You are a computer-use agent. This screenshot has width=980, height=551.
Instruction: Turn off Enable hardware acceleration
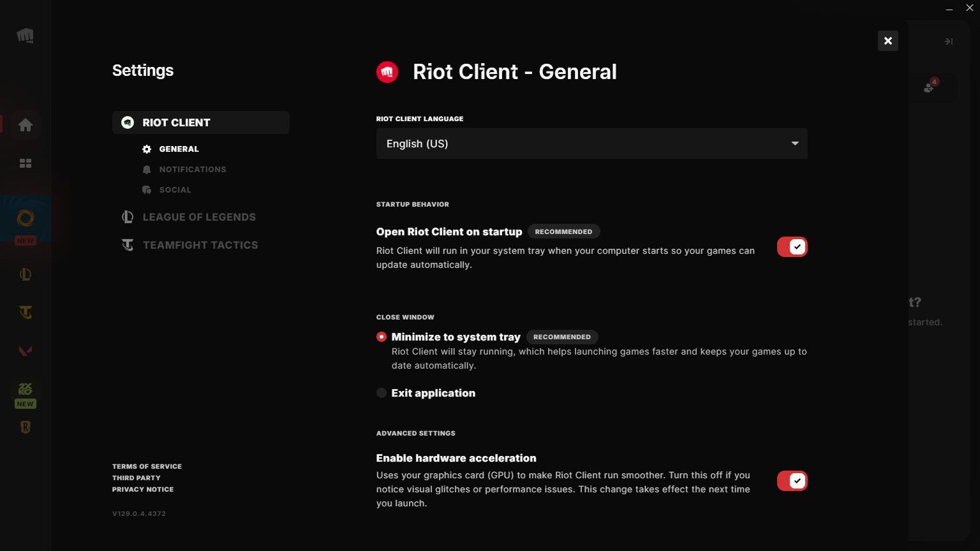(792, 481)
